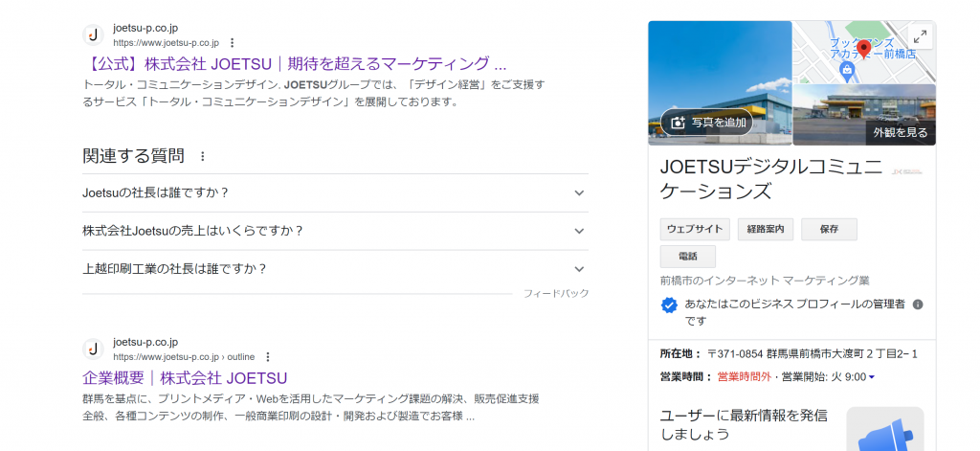The image size is (980, 451).
Task: Open the large building photo
Action: click(720, 83)
